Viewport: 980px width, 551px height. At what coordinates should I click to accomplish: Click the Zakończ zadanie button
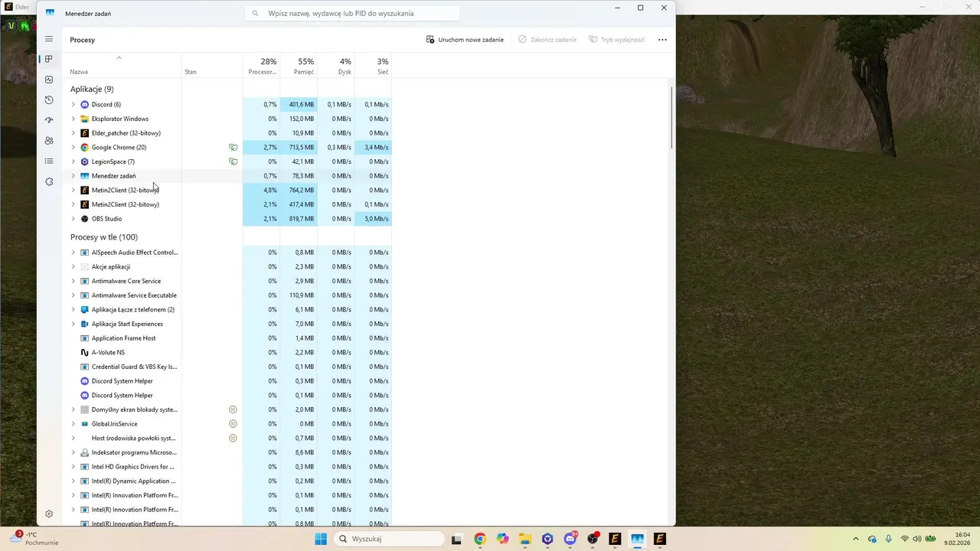(x=547, y=40)
